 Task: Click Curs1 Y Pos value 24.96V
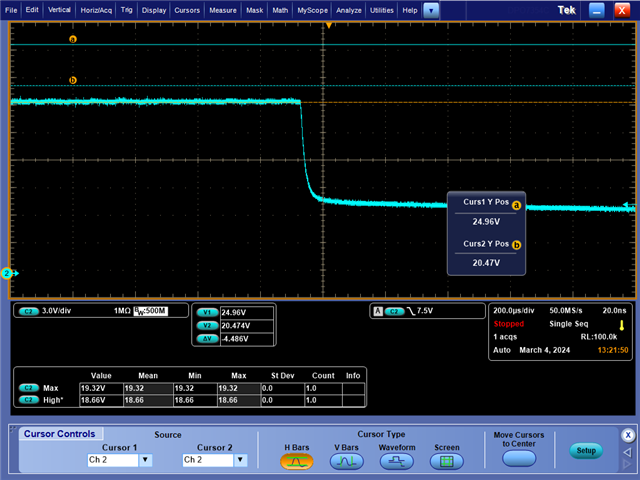[x=486, y=222]
